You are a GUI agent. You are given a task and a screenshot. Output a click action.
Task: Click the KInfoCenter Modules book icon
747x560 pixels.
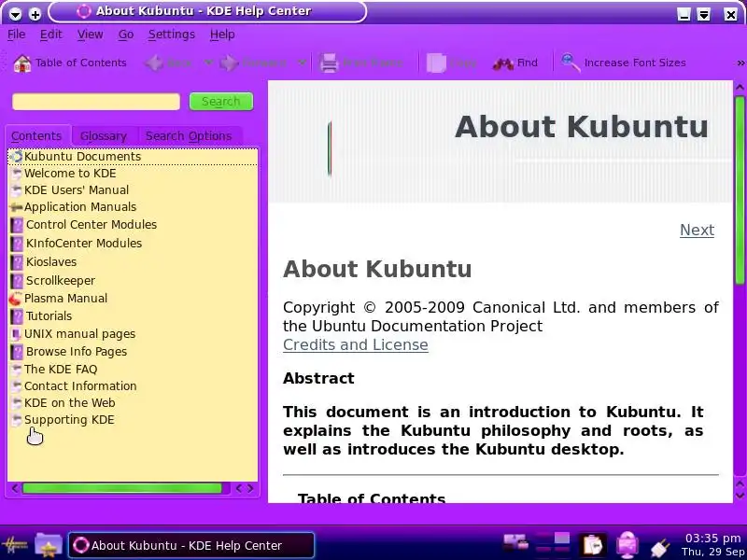click(17, 244)
